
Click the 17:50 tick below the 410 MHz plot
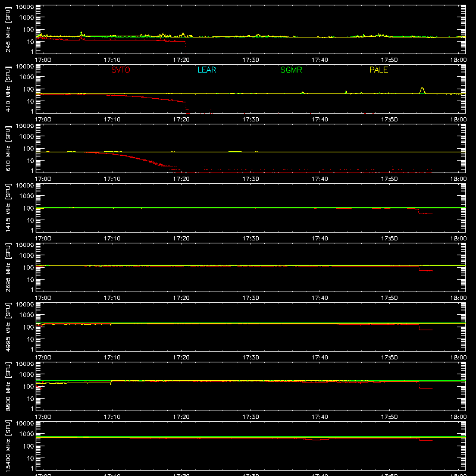click(x=389, y=120)
